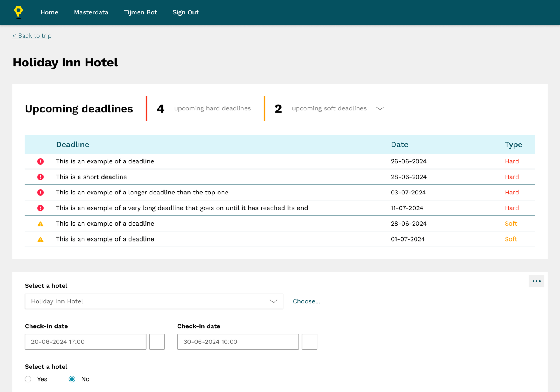Click date 11-07-2024 in the table
This screenshot has width=560, height=392.
click(x=407, y=208)
